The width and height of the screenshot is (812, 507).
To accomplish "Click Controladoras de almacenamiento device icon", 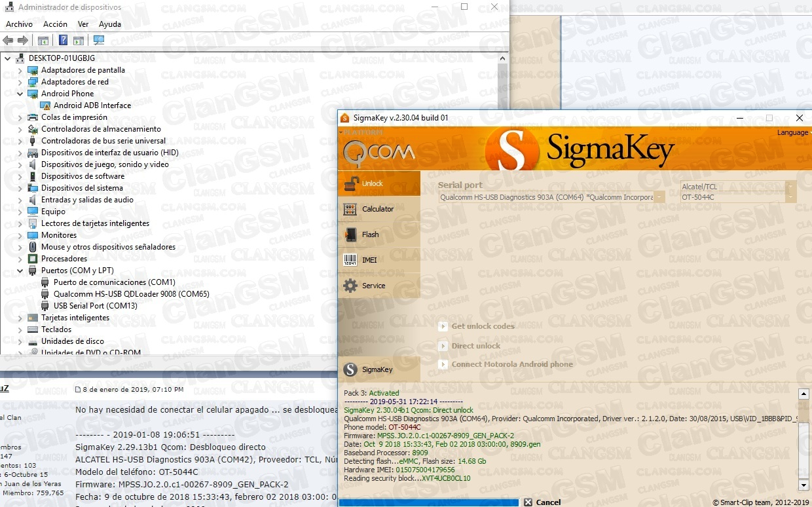I will [33, 129].
